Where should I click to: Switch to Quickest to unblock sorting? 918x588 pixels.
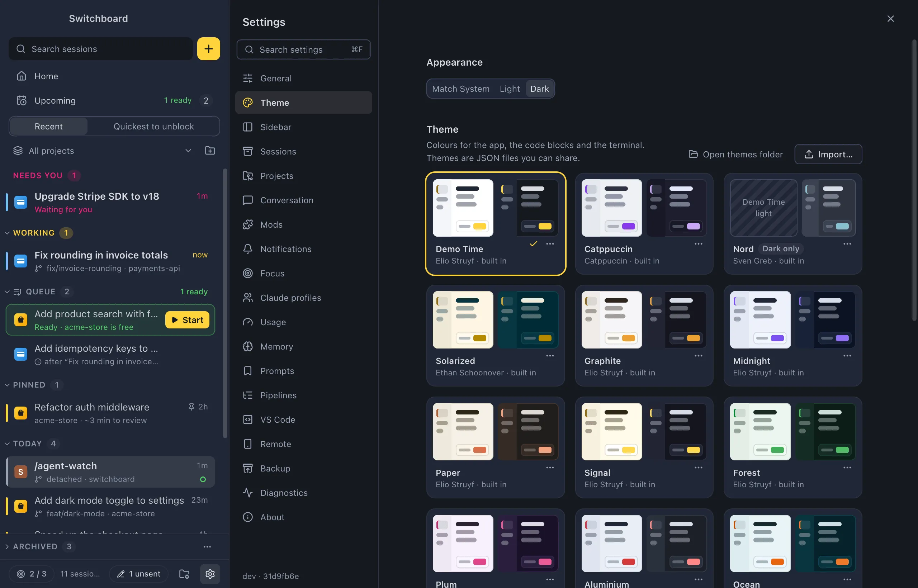pyautogui.click(x=153, y=126)
